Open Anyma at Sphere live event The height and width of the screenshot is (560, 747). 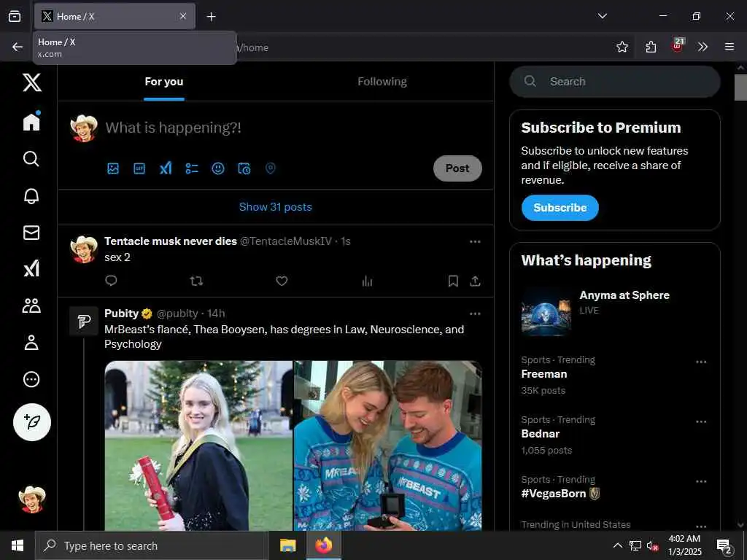[x=614, y=311]
